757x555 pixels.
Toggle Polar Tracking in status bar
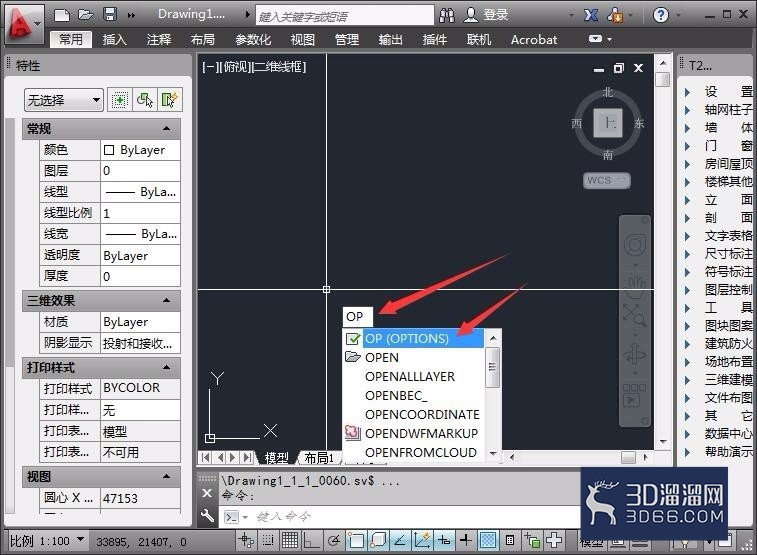(333, 541)
